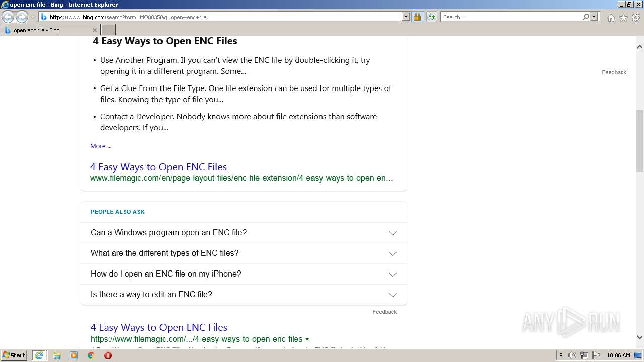The image size is (644, 362).
Task: Open a new blank tab
Action: tap(108, 30)
